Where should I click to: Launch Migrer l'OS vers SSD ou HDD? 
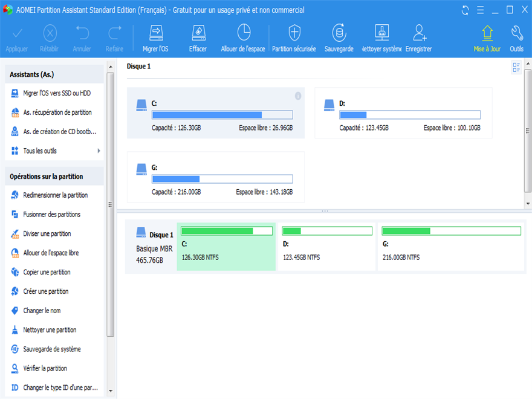[x=54, y=93]
